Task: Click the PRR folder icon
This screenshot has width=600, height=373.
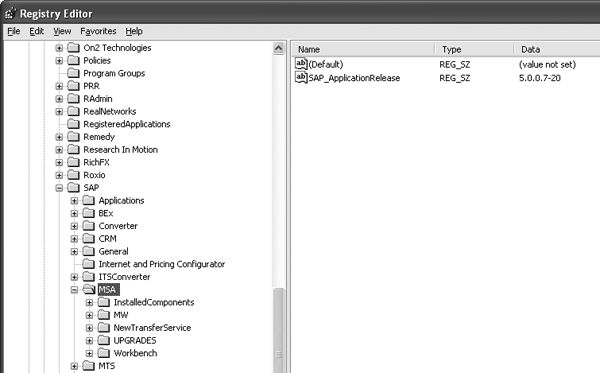Action: pos(73,86)
